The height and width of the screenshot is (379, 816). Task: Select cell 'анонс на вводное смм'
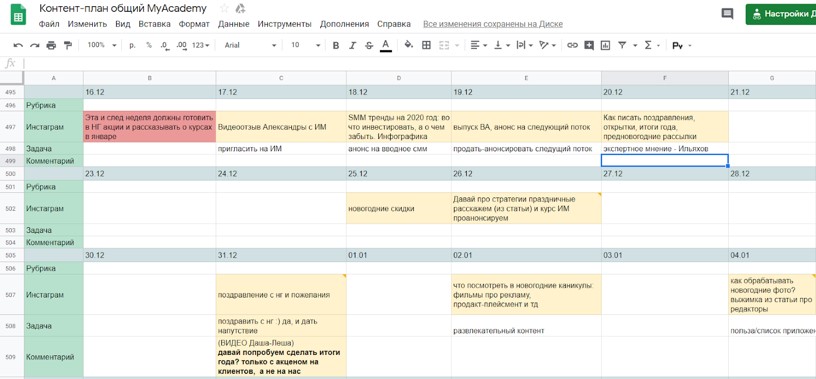[x=399, y=148]
